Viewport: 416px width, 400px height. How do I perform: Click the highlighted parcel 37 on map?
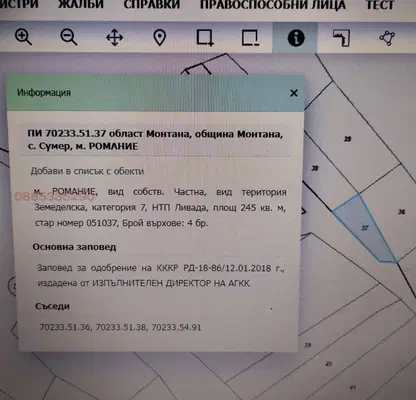coord(365,228)
